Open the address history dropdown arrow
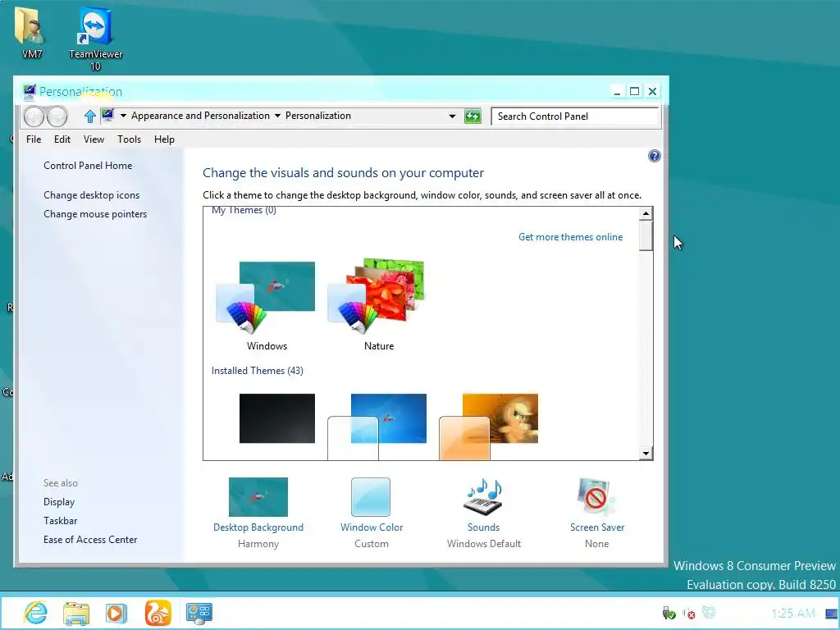 [452, 116]
